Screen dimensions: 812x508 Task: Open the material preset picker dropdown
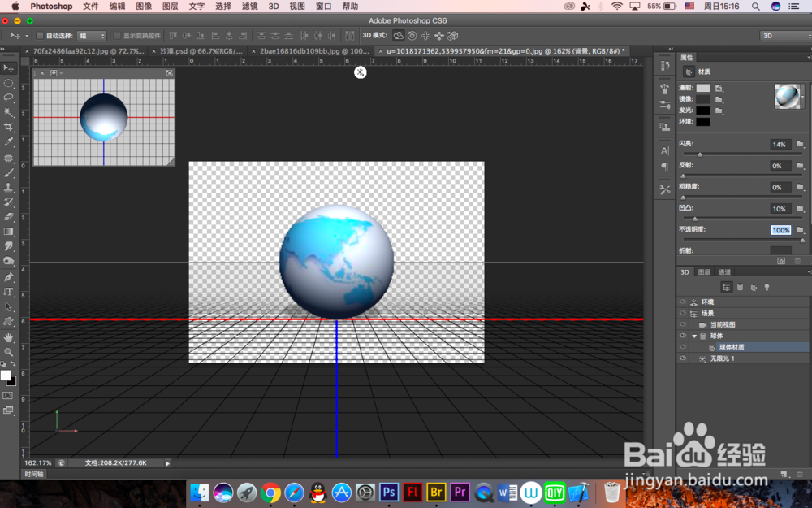(804, 97)
